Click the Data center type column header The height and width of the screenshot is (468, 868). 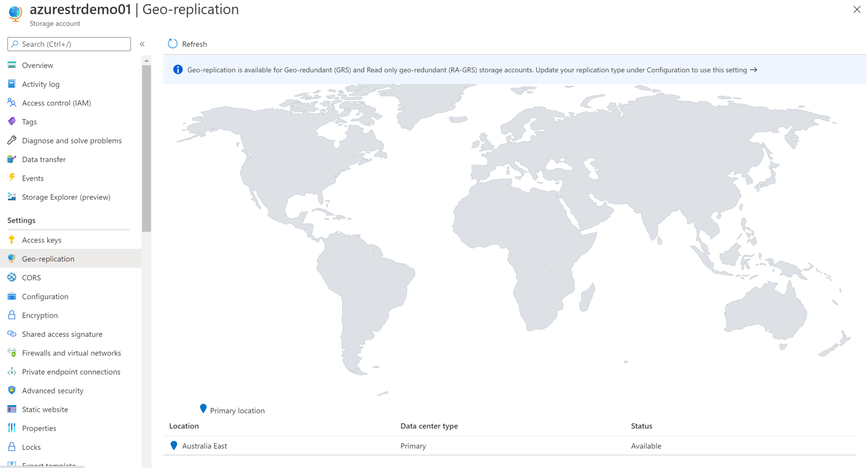coord(429,426)
